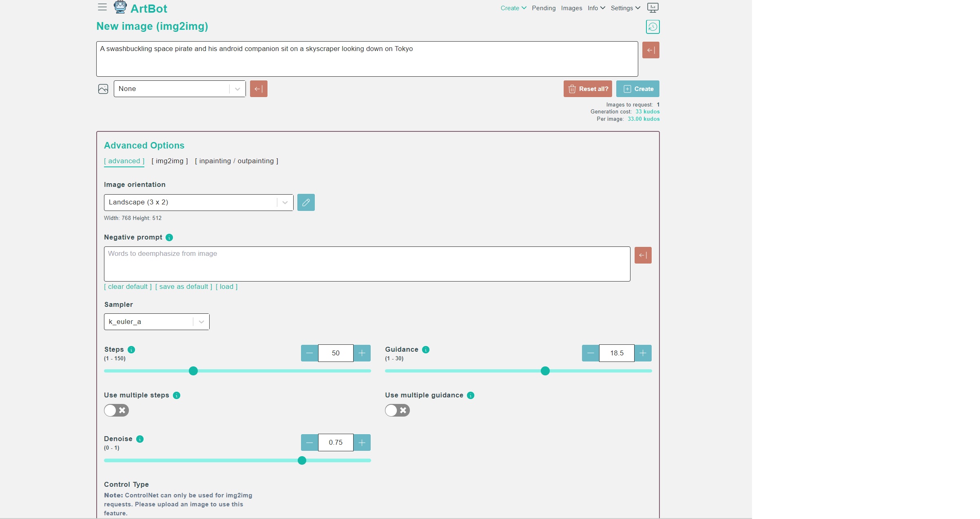This screenshot has height=519, width=980.
Task: Disable the Use multiple steps toggle
Action: coord(116,409)
